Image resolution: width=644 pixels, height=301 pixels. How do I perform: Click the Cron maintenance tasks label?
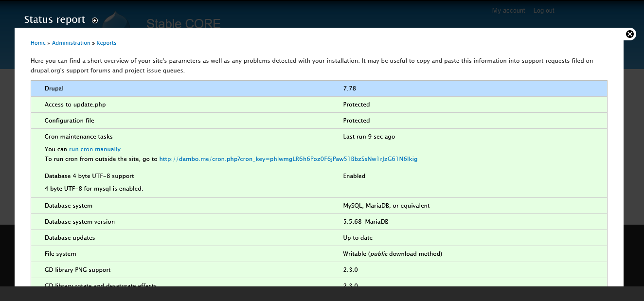78,137
